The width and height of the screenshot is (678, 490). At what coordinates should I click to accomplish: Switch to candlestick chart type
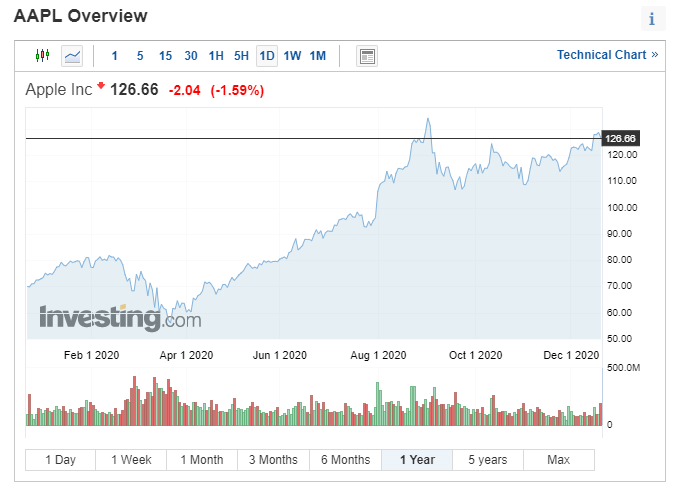(42, 55)
